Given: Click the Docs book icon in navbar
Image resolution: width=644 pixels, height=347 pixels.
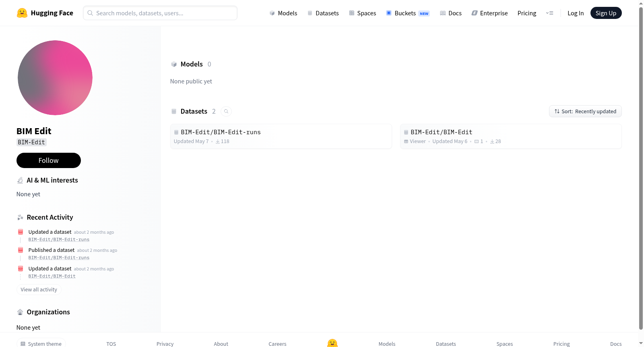Looking at the screenshot, I should (443, 13).
